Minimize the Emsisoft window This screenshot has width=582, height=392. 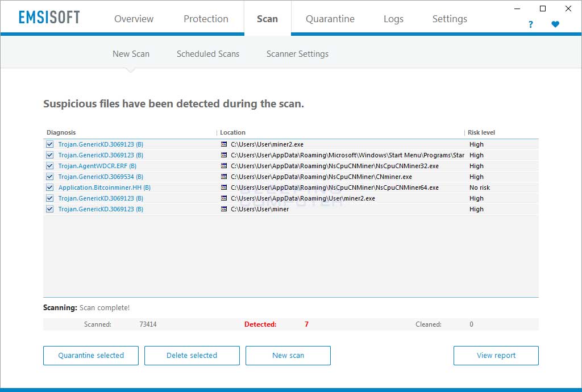coord(517,9)
